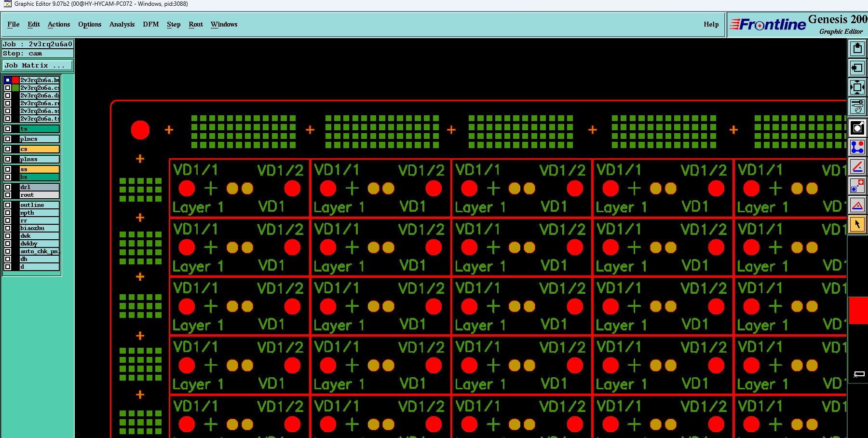The height and width of the screenshot is (438, 868).
Task: Click the green swatch of 2v3rq2u6a.cs layer
Action: click(x=15, y=88)
